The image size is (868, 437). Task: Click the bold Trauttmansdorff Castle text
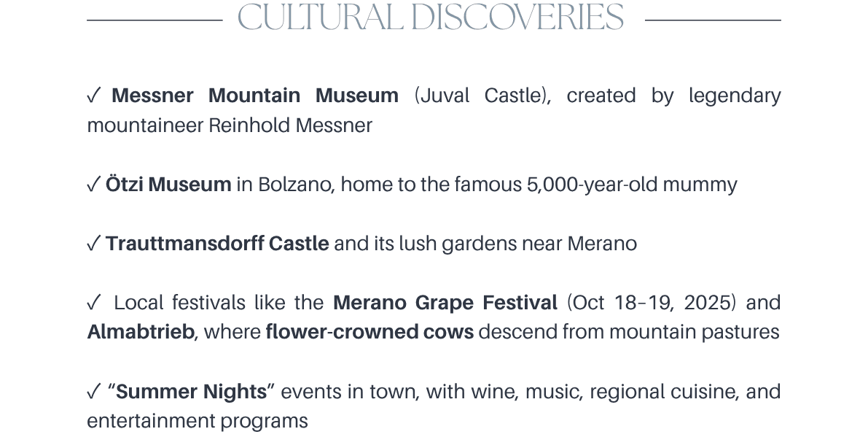coord(217,244)
